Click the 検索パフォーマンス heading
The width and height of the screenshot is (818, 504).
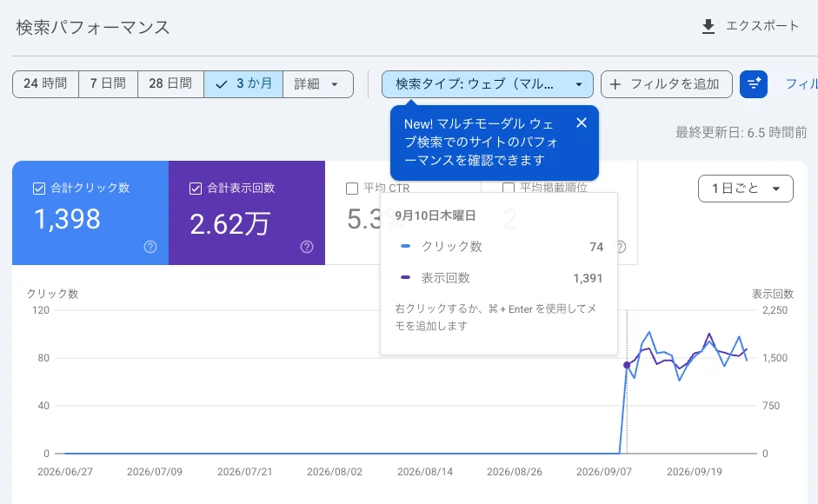click(93, 28)
